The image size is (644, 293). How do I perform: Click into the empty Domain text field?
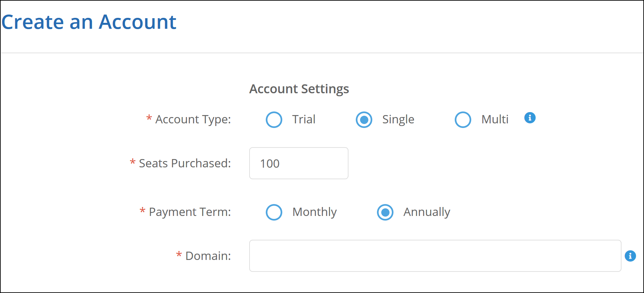(435, 256)
